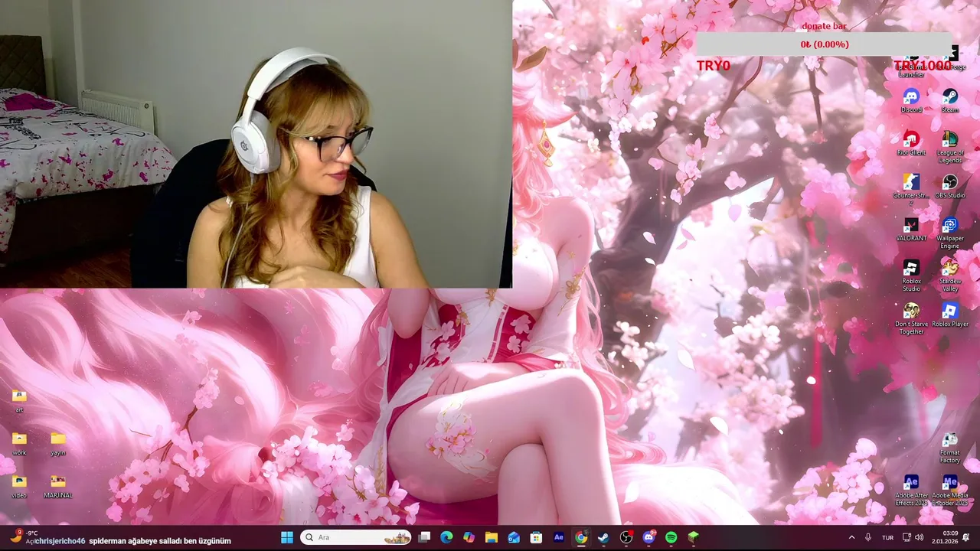Image resolution: width=980 pixels, height=551 pixels.
Task: Open the Discord desktop shortcut
Action: tap(911, 100)
